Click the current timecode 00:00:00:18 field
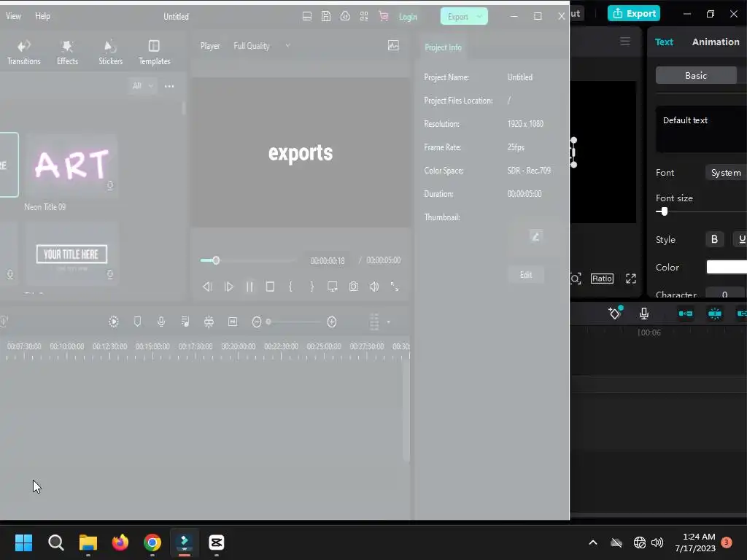The width and height of the screenshot is (747, 560). tap(328, 260)
